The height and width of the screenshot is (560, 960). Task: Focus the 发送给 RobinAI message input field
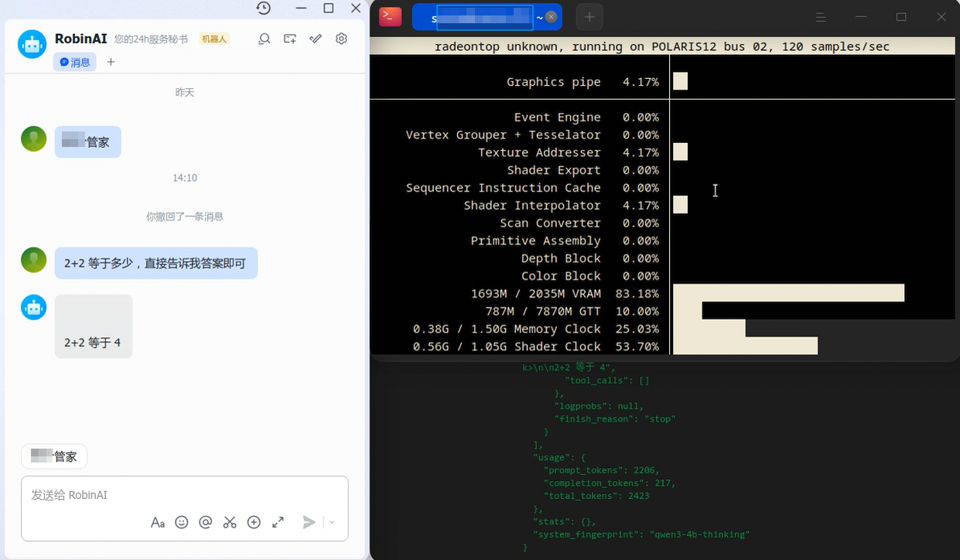pyautogui.click(x=184, y=495)
